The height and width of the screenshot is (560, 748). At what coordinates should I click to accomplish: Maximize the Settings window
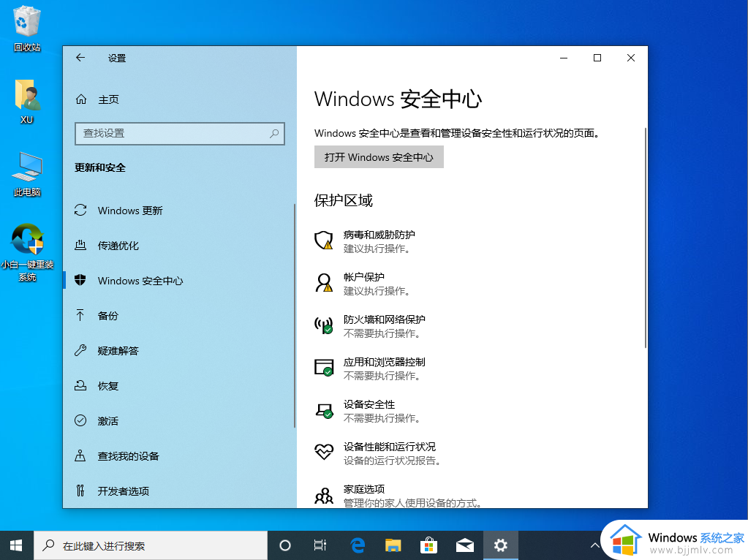[597, 58]
